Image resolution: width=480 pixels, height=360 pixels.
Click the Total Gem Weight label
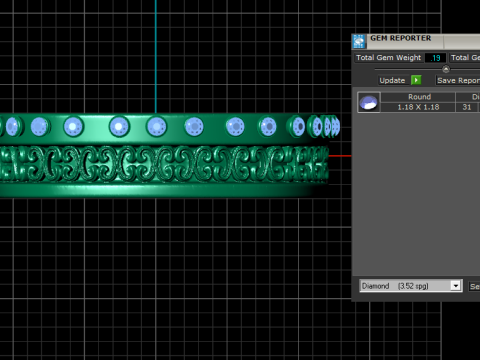(x=389, y=58)
